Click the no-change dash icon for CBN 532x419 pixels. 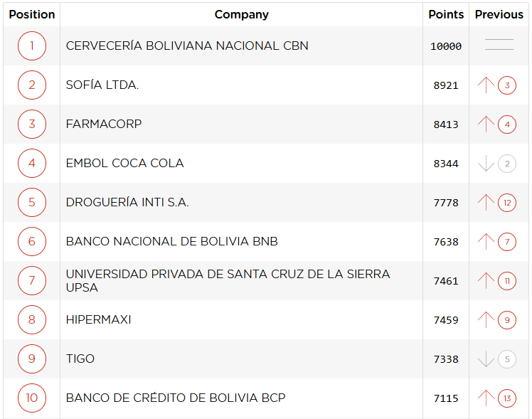tap(499, 46)
